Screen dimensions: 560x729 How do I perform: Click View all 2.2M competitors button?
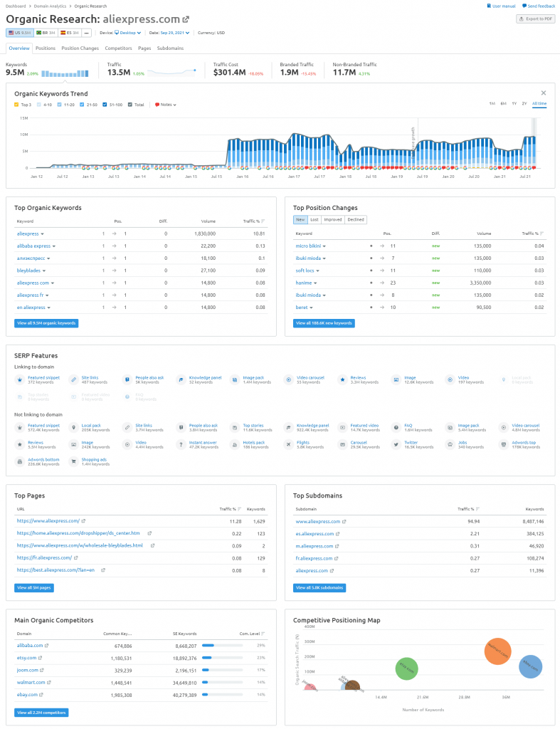coord(41,712)
